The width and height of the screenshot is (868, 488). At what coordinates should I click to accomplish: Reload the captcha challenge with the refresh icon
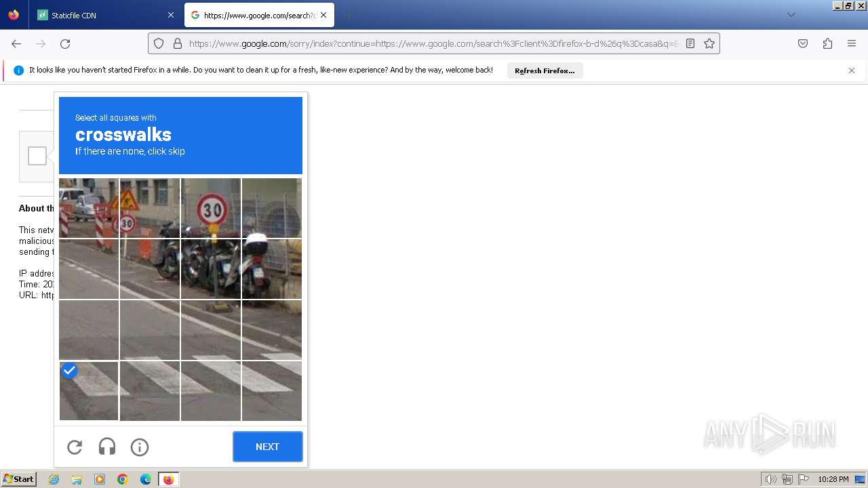(x=75, y=447)
